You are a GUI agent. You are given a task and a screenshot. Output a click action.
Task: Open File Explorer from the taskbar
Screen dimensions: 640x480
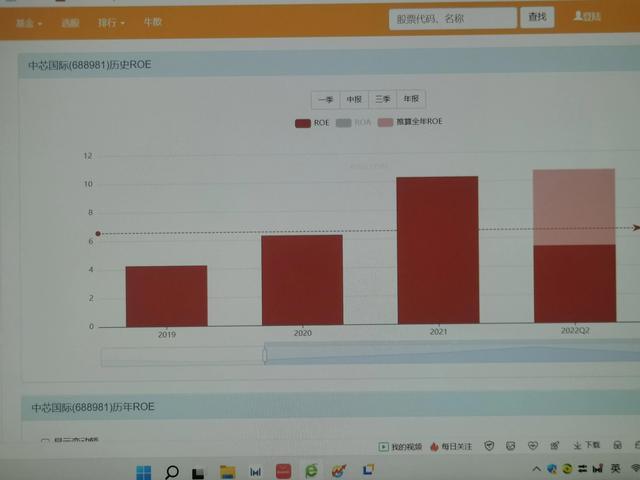pos(227,472)
